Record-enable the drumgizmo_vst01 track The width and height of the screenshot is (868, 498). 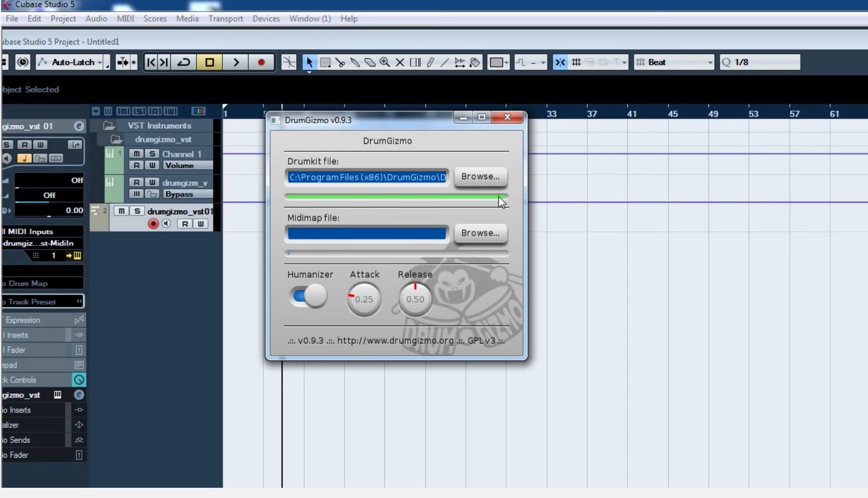pyautogui.click(x=153, y=223)
